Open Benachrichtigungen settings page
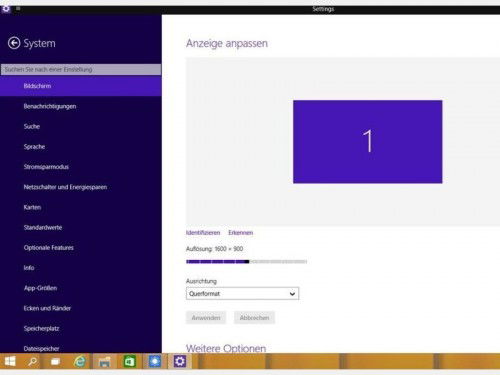 tap(50, 106)
